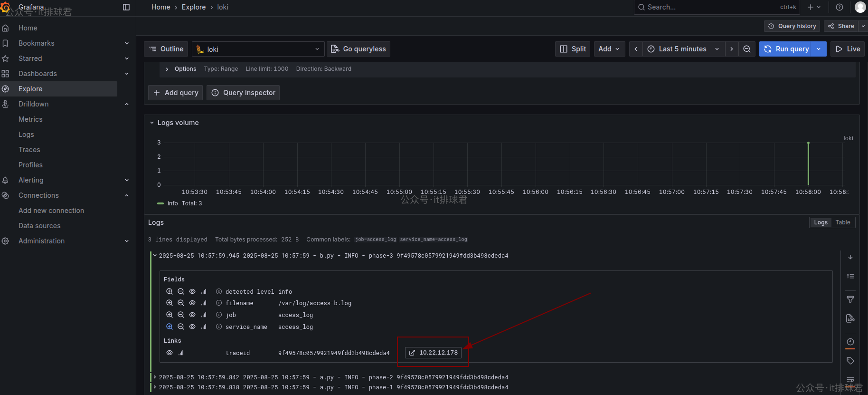Click the dock sidebar menu icon
868x395 pixels.
click(x=126, y=7)
